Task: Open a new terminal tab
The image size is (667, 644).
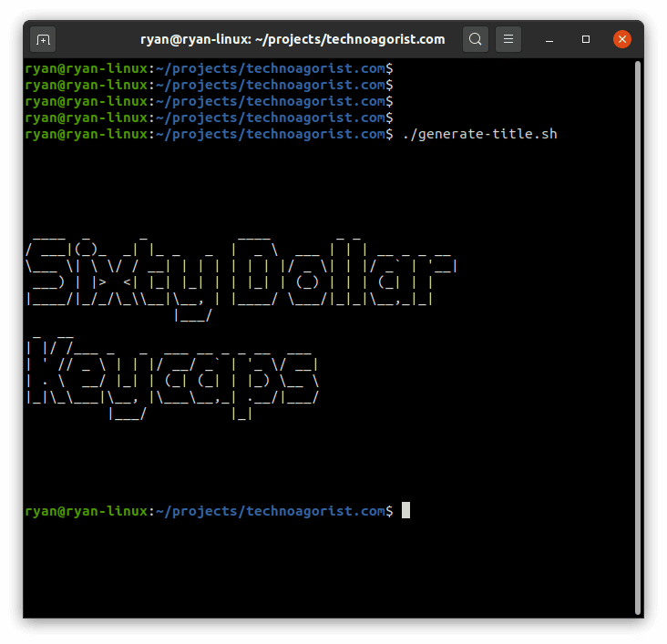Action: 43,39
